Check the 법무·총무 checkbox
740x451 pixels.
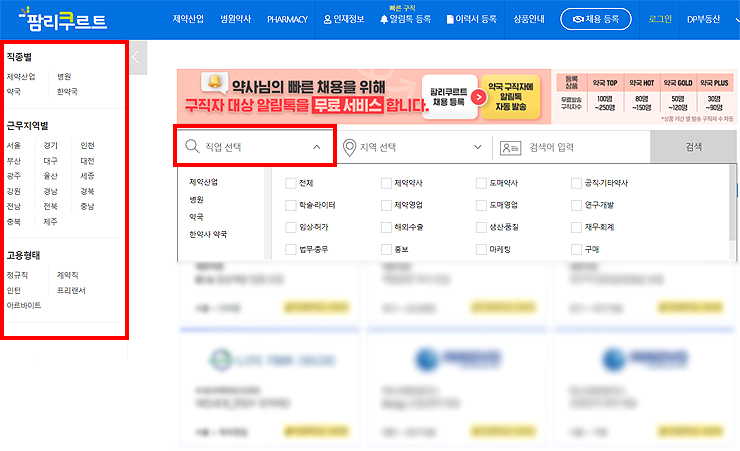pyautogui.click(x=291, y=249)
